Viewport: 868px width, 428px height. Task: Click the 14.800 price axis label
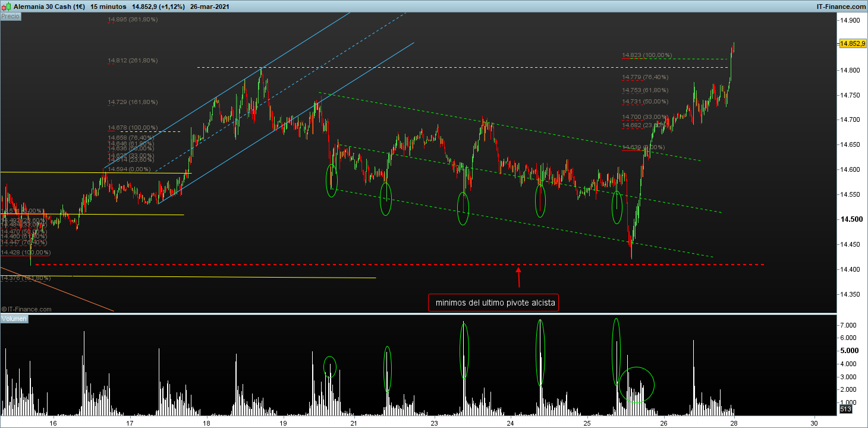tap(849, 70)
